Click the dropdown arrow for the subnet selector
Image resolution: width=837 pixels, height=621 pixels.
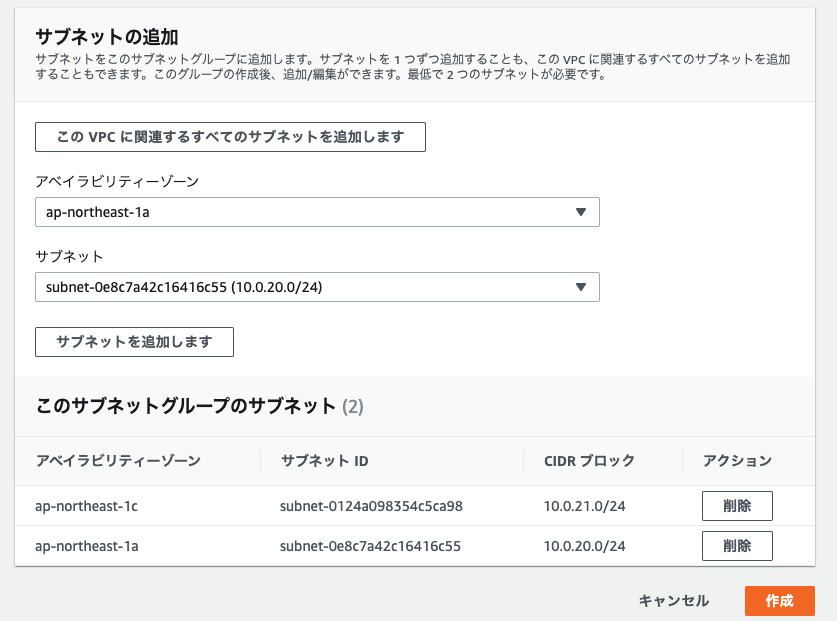[581, 288]
